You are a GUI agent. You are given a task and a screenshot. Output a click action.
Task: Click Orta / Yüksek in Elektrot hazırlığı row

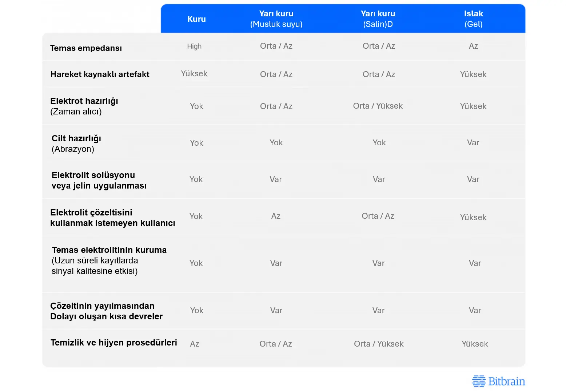(378, 106)
